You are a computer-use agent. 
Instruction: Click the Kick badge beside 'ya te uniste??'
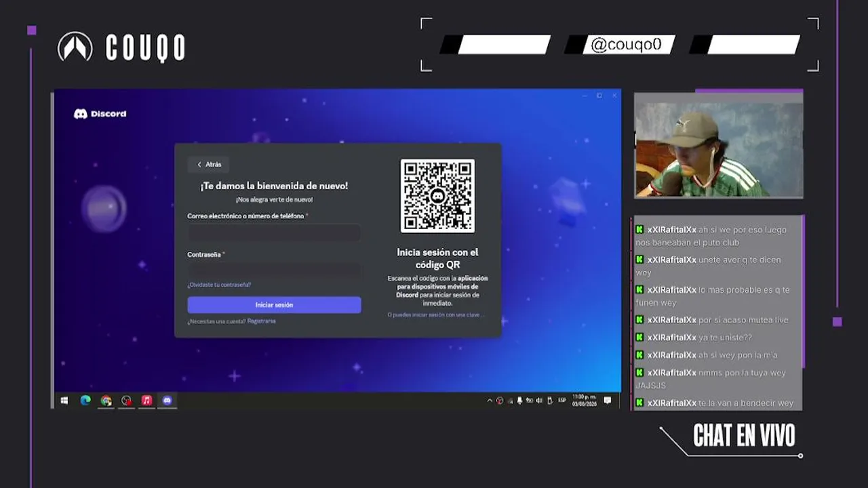pyautogui.click(x=639, y=338)
